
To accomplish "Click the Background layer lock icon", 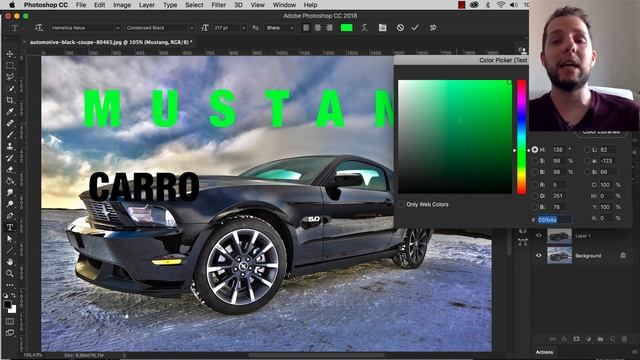I will [623, 256].
